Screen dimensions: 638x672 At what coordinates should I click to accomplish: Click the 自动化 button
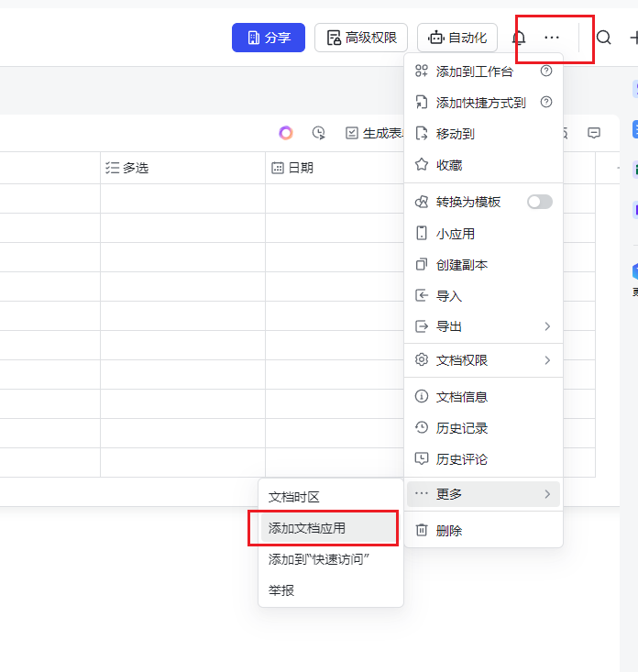(x=457, y=38)
